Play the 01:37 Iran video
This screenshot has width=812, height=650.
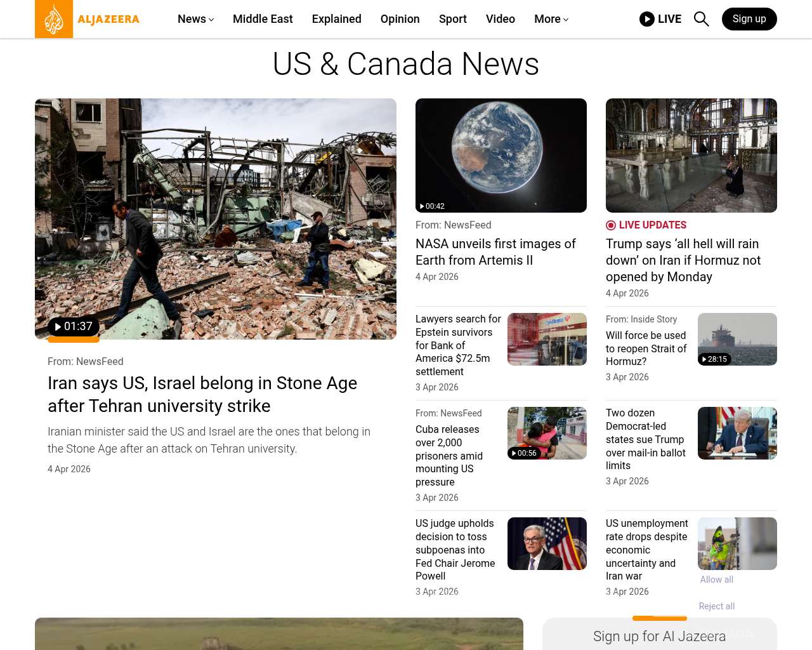coord(74,326)
